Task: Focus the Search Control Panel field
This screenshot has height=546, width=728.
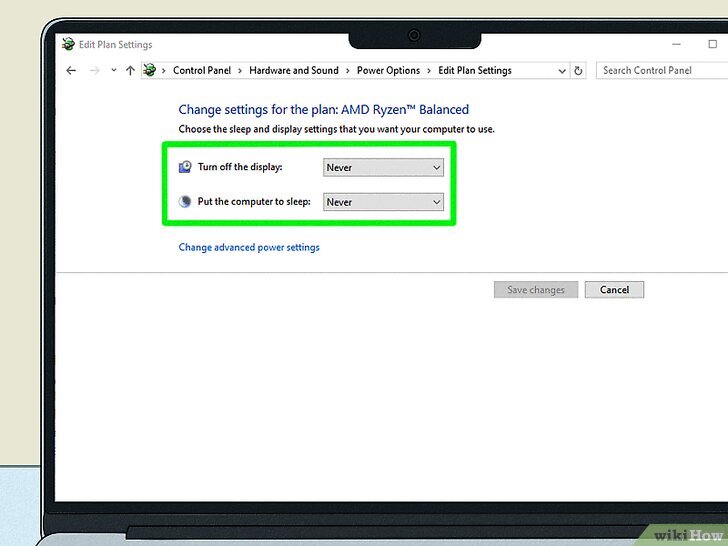Action: click(x=662, y=71)
